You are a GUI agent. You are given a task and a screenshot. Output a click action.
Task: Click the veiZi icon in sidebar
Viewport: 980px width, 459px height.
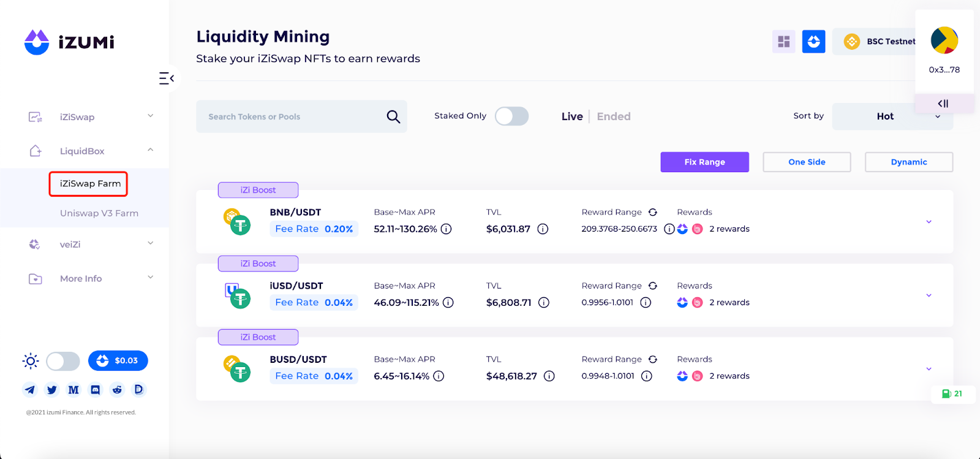pos(34,244)
